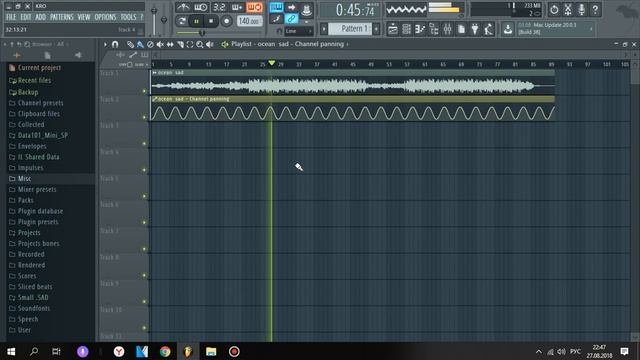Open the playlist menu arrow
The width and height of the screenshot is (640, 360).
coord(105,44)
